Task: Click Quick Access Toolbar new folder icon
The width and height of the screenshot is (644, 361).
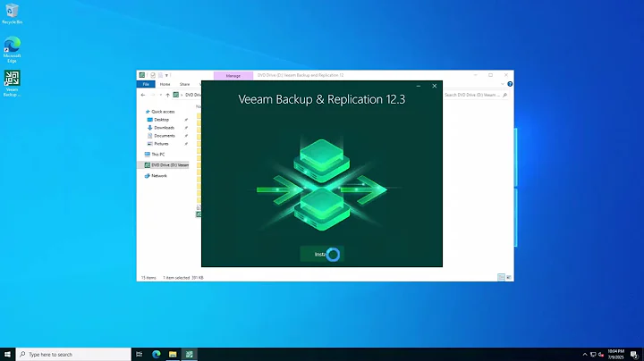Action: [x=160, y=75]
